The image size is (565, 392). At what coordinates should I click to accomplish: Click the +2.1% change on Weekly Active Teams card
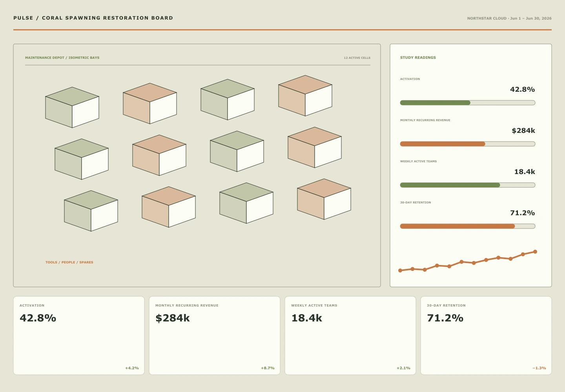click(403, 368)
